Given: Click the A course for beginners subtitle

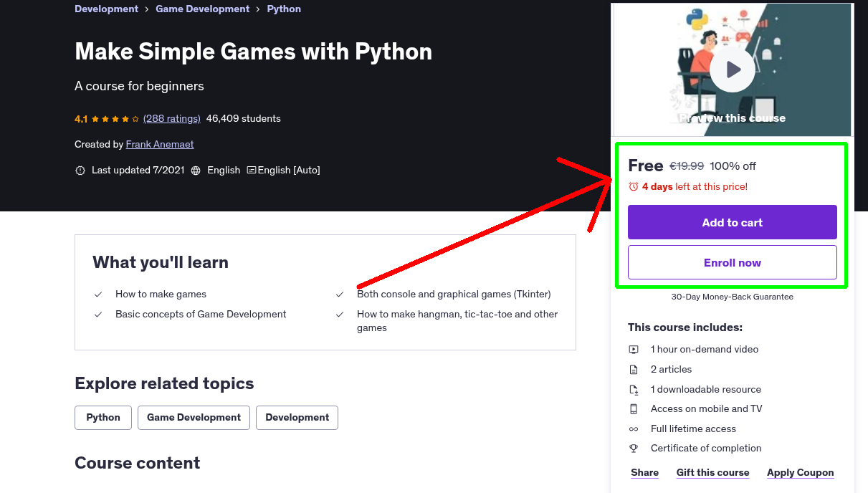Looking at the screenshot, I should (139, 86).
